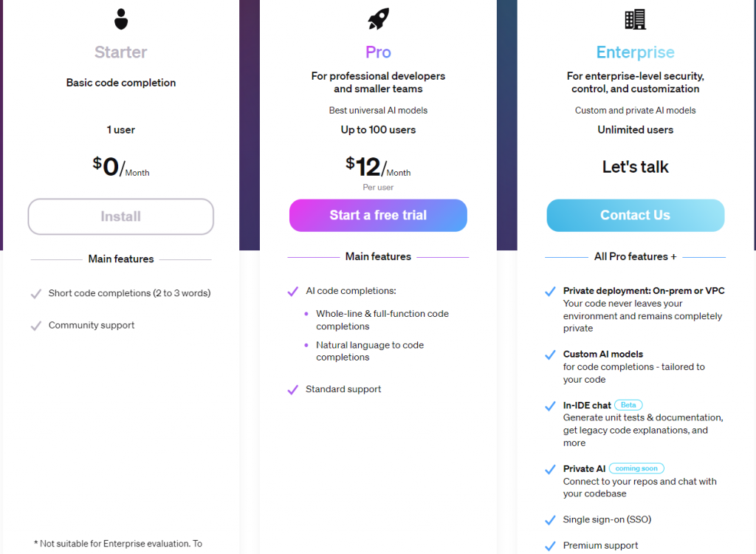This screenshot has height=554, width=756.
Task: Click the Pro plan rocket icon
Action: (x=378, y=19)
